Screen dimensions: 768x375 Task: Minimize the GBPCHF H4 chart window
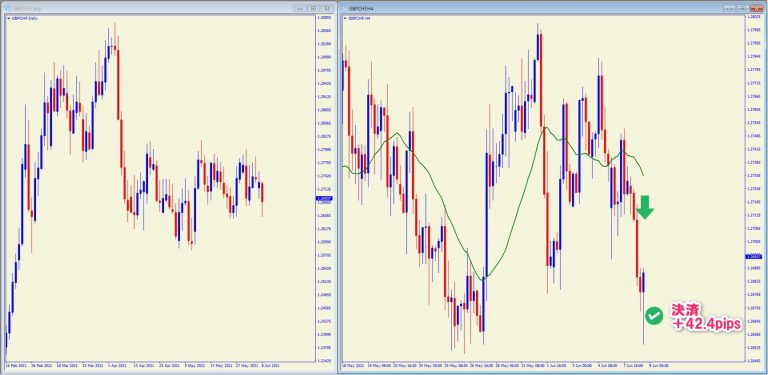[x=729, y=8]
